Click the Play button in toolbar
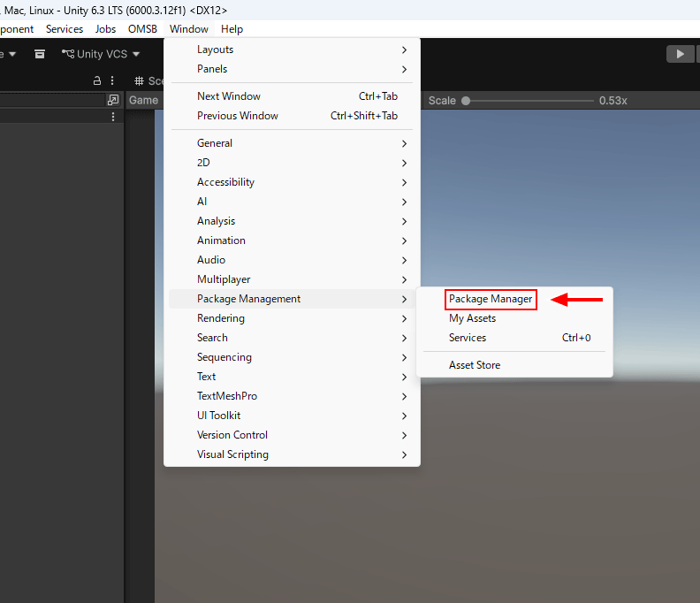Viewport: 700px width, 603px height. click(x=680, y=54)
